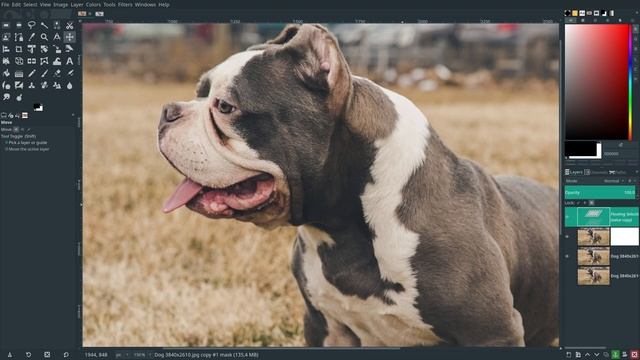Open the Layer menu

[x=77, y=4]
